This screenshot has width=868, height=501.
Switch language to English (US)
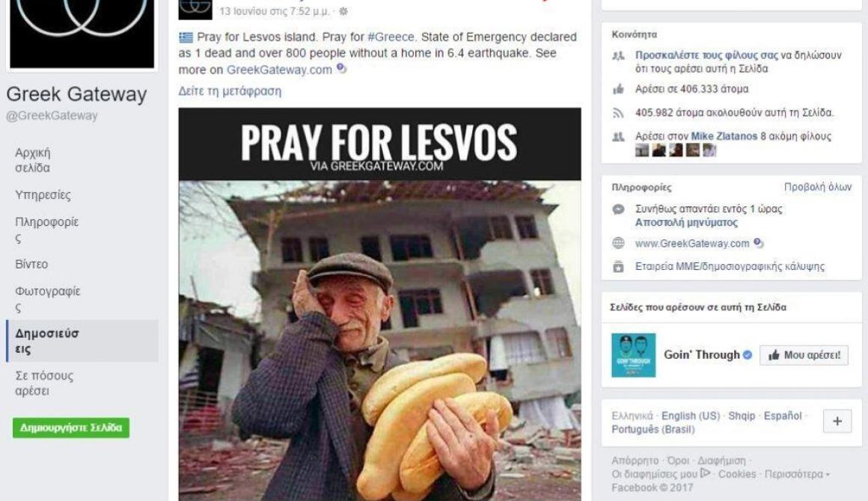(x=691, y=416)
